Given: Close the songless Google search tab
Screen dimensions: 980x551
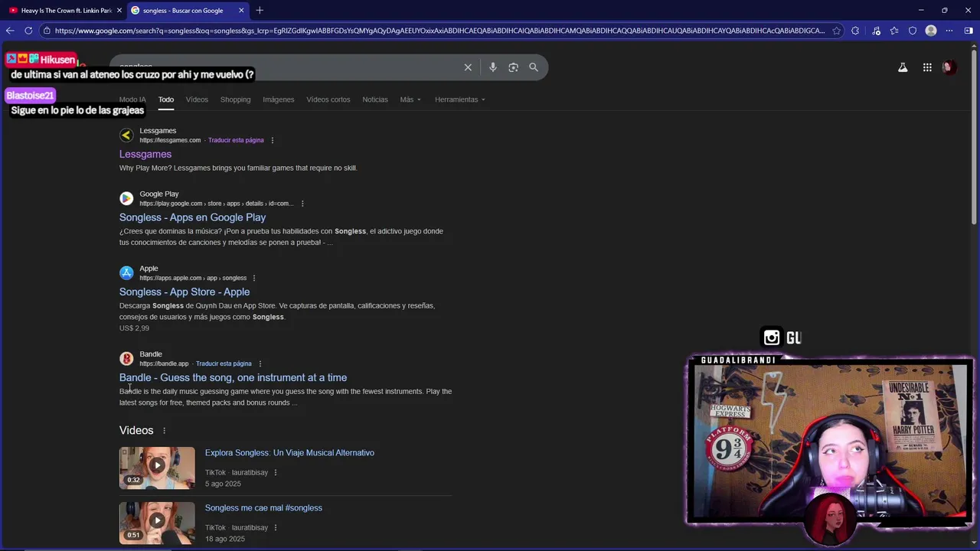Looking at the screenshot, I should click(241, 10).
